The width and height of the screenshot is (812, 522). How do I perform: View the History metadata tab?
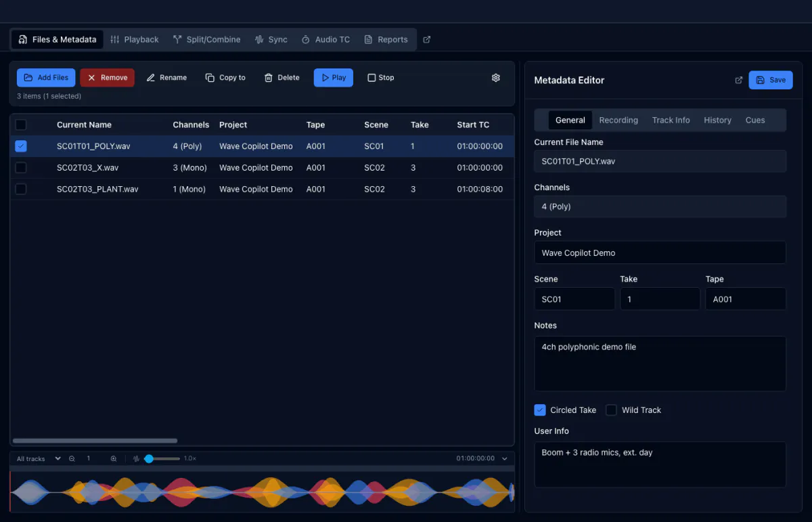717,121
